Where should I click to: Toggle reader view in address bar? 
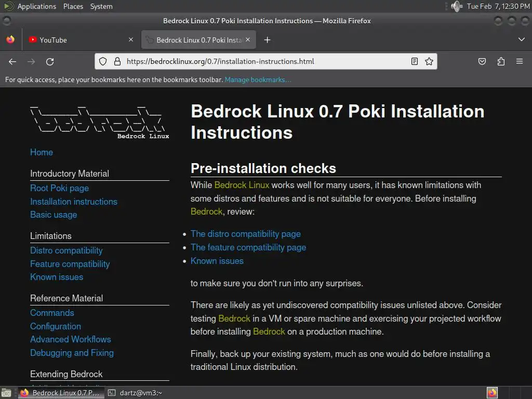[414, 61]
